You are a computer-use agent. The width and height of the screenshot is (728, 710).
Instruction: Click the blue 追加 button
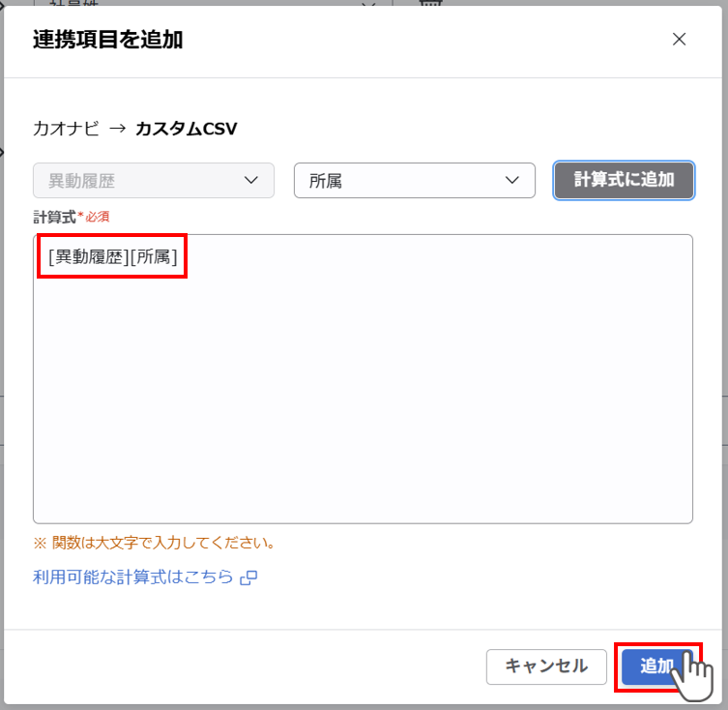pyautogui.click(x=657, y=666)
